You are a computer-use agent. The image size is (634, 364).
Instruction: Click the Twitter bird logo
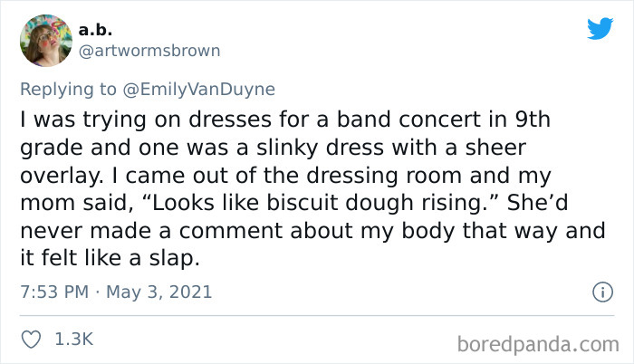600,28
